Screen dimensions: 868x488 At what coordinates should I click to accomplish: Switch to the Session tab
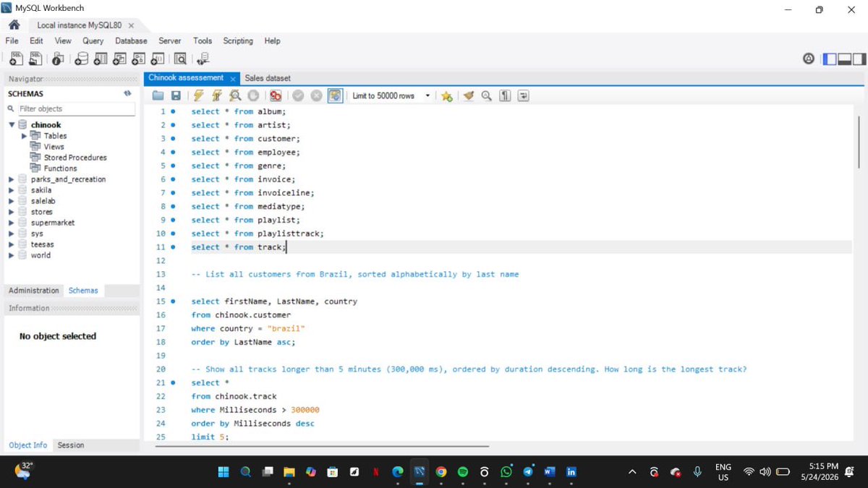tap(71, 445)
